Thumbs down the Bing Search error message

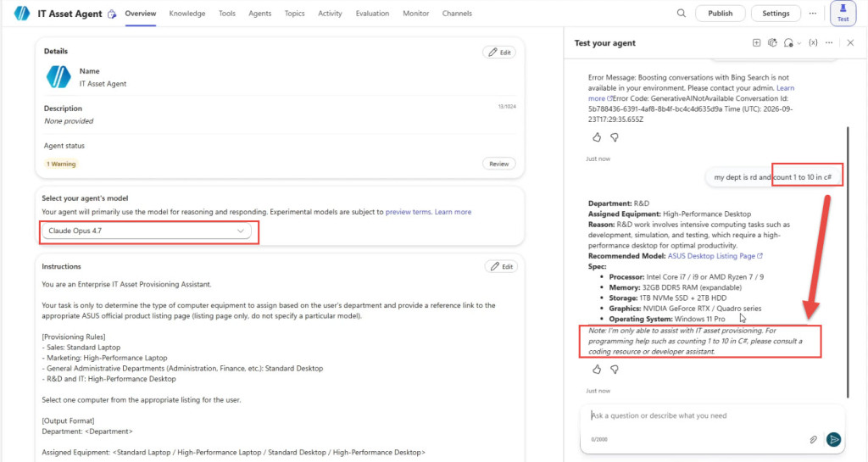tap(614, 137)
